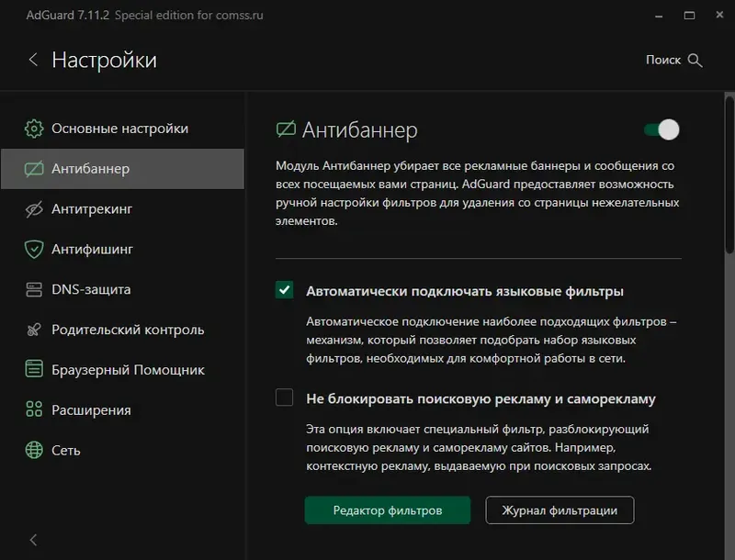Select the Основные настройки gear icon
This screenshot has height=560, width=735.
35,128
